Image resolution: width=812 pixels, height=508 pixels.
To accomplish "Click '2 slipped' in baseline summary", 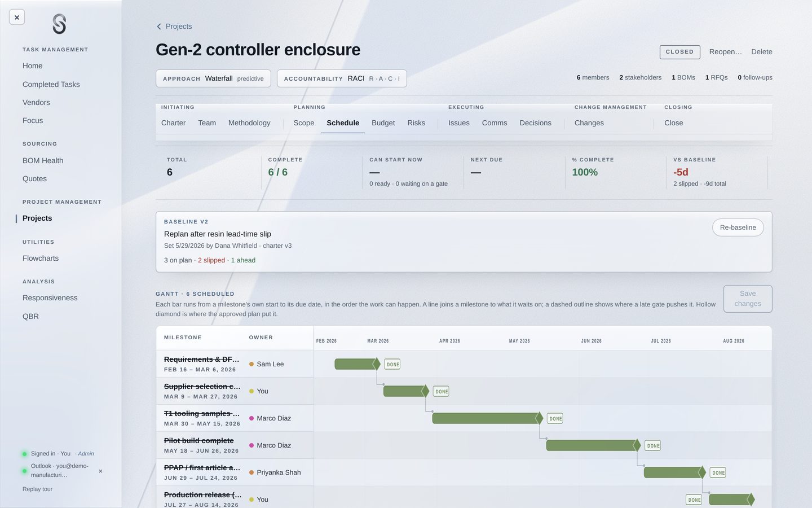I will click(x=211, y=260).
